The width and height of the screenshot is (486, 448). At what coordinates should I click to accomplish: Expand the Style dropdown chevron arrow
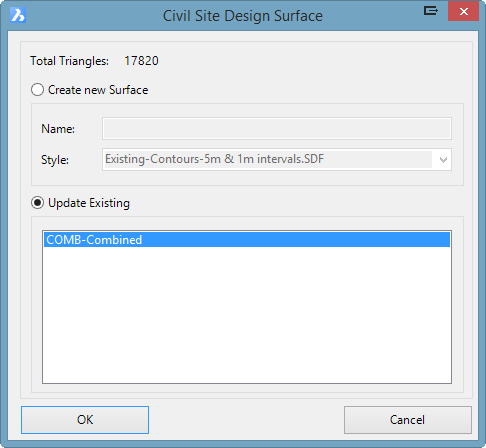(443, 160)
